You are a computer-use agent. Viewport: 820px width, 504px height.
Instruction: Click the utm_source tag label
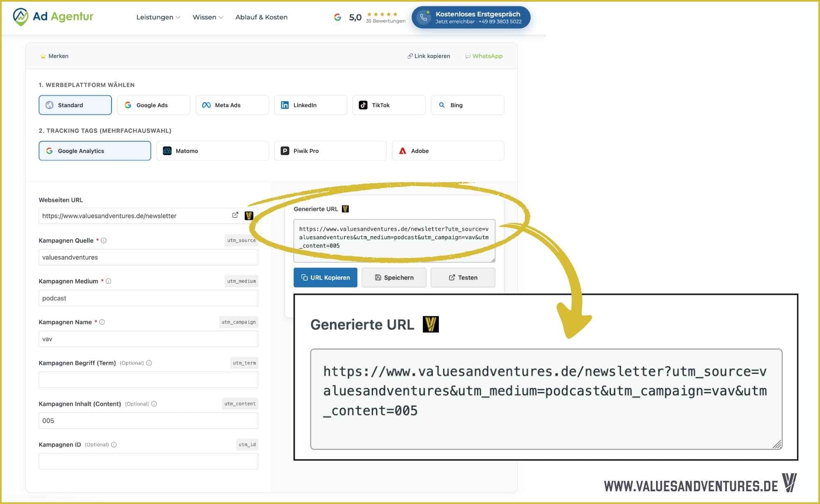tap(241, 240)
